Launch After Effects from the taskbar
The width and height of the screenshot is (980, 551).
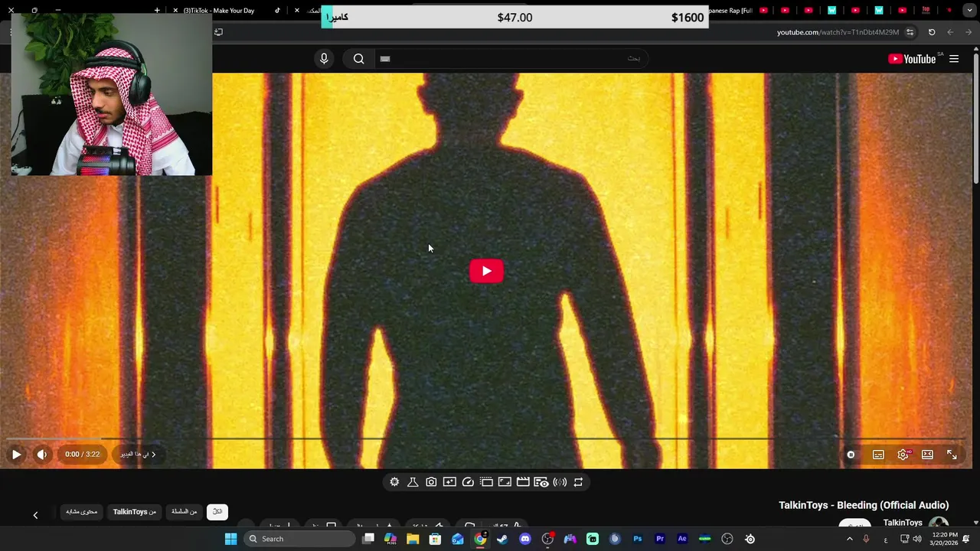(682, 539)
